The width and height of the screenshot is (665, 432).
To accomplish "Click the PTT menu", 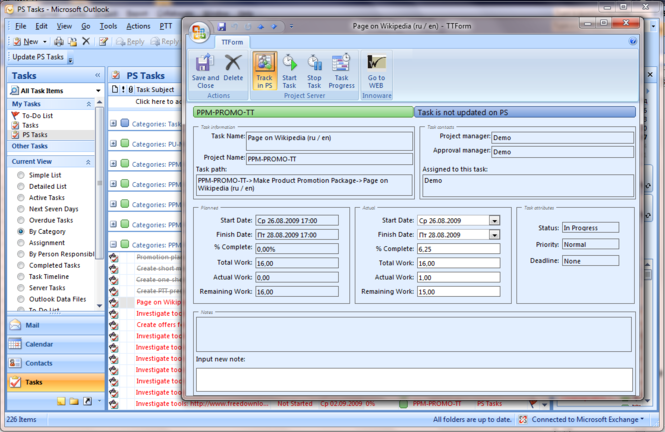I will (166, 26).
